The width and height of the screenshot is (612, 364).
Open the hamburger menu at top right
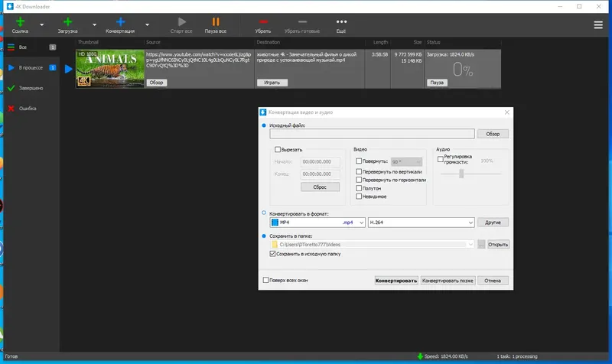(x=598, y=25)
